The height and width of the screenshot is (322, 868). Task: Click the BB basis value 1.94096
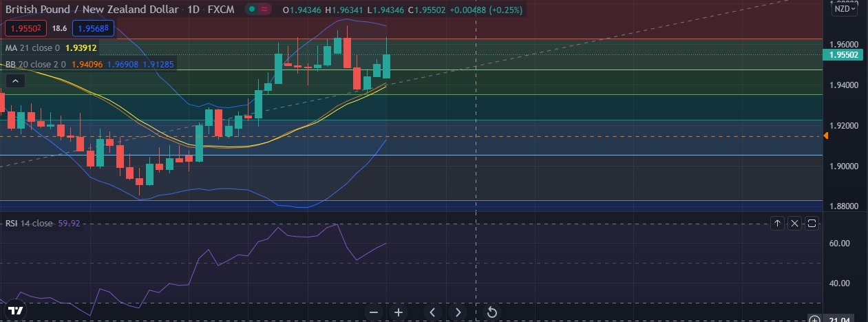[87, 64]
